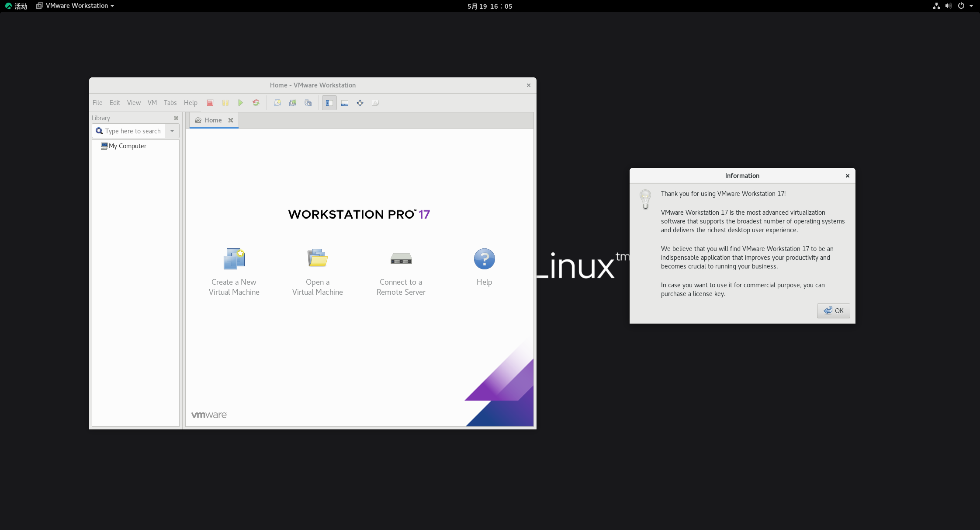This screenshot has width=980, height=530.
Task: Open the VMware Workstation app menu in top bar
Action: [75, 6]
